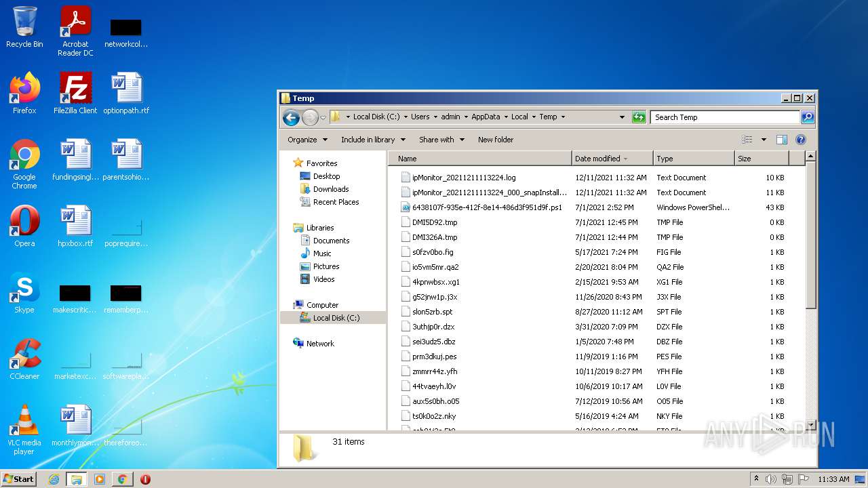Image resolution: width=868 pixels, height=488 pixels.
Task: Select Desktop under Favorites
Action: click(326, 176)
